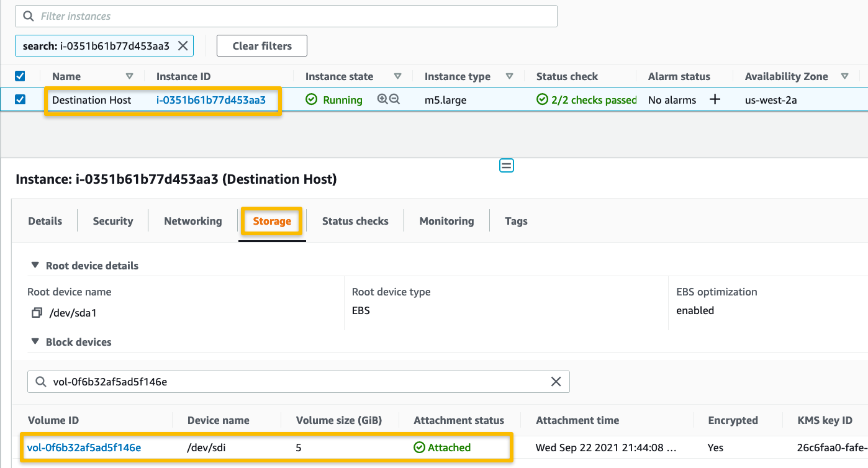Add an alarm with the plus icon

(x=715, y=99)
